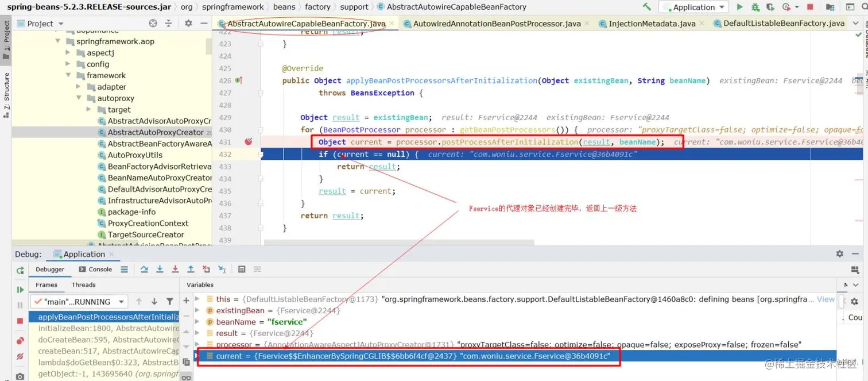This screenshot has height=381, width=868.
Task: Stop the debug session red square
Action: coord(20,321)
